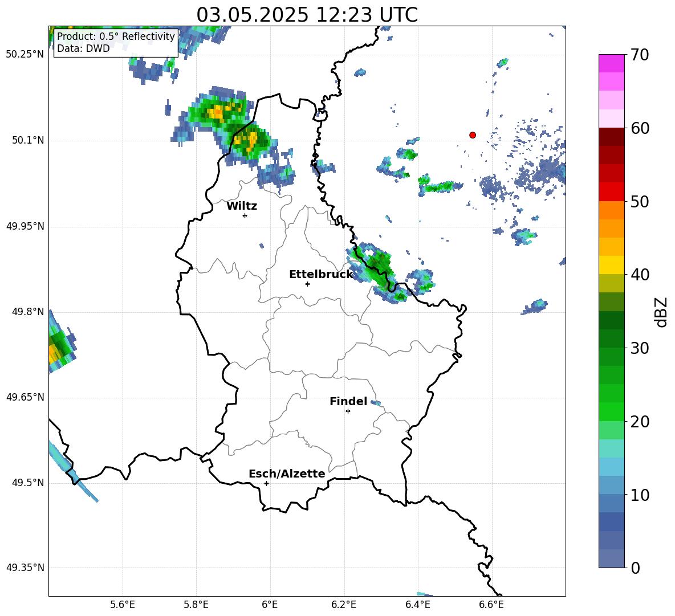Click the '0' colorbar tick label
Image resolution: width=675 pixels, height=616 pixels.
coord(636,568)
